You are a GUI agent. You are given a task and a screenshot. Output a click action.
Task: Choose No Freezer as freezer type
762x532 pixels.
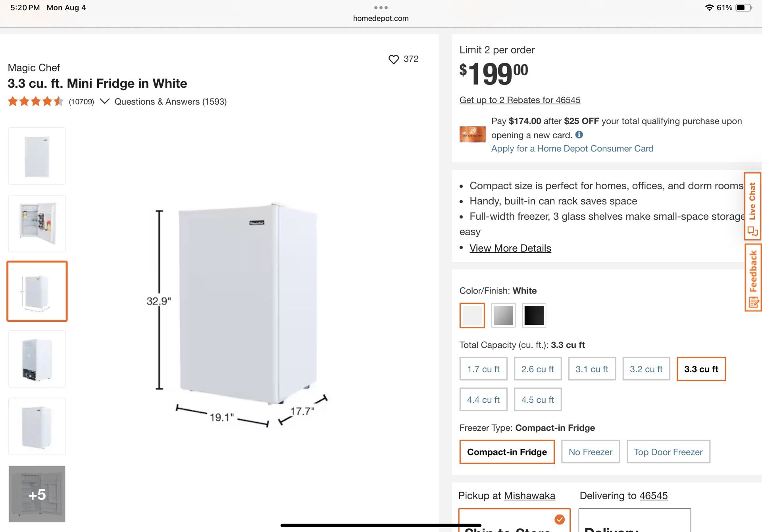[590, 452]
